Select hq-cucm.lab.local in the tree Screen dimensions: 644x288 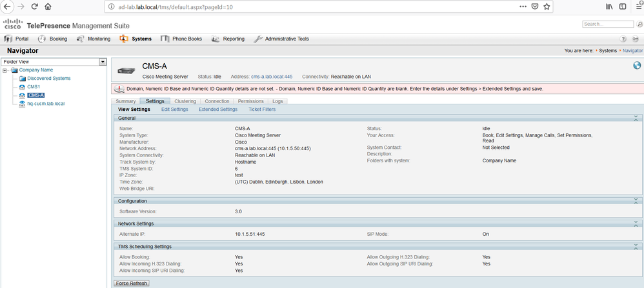[x=46, y=104]
